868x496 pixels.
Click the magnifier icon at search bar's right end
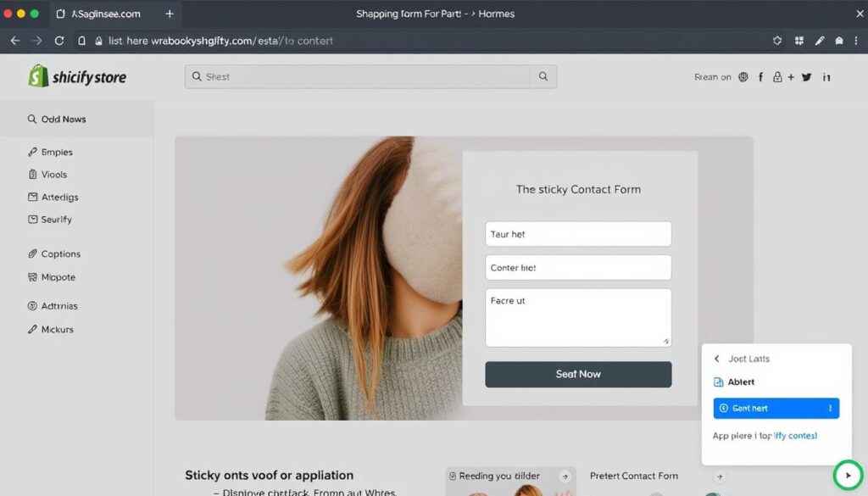pos(543,76)
